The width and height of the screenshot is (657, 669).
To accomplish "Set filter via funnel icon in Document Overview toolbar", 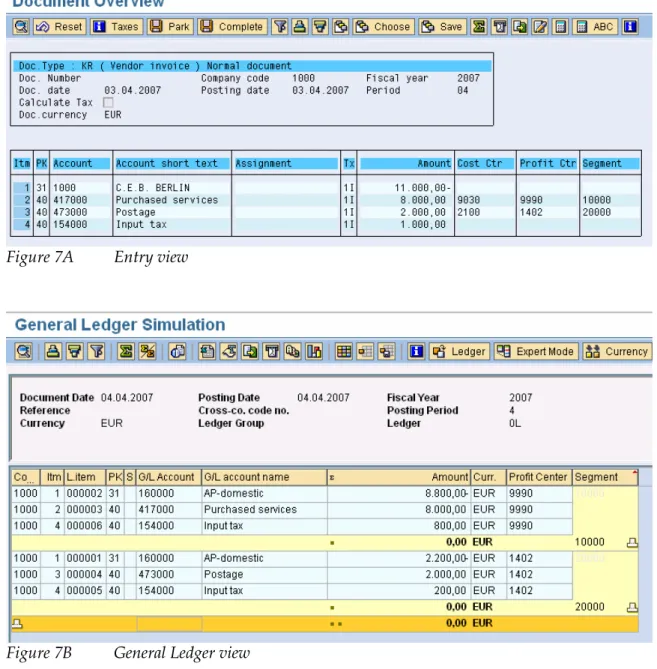I will tap(280, 27).
